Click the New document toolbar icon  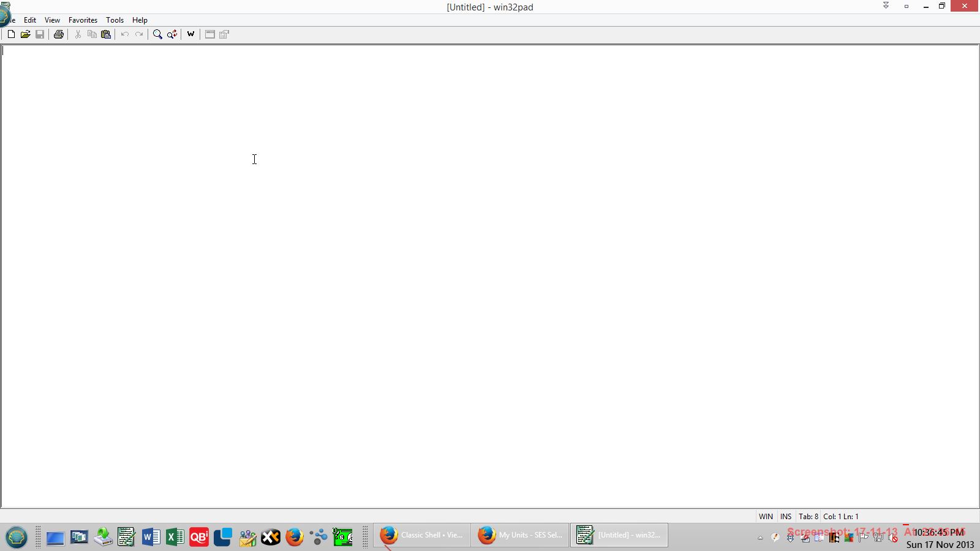(x=11, y=34)
